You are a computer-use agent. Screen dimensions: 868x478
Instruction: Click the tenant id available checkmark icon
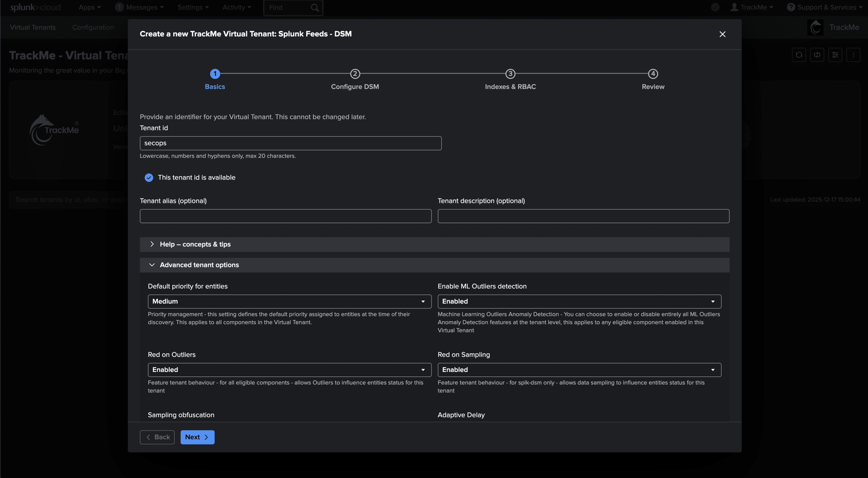[x=149, y=178]
